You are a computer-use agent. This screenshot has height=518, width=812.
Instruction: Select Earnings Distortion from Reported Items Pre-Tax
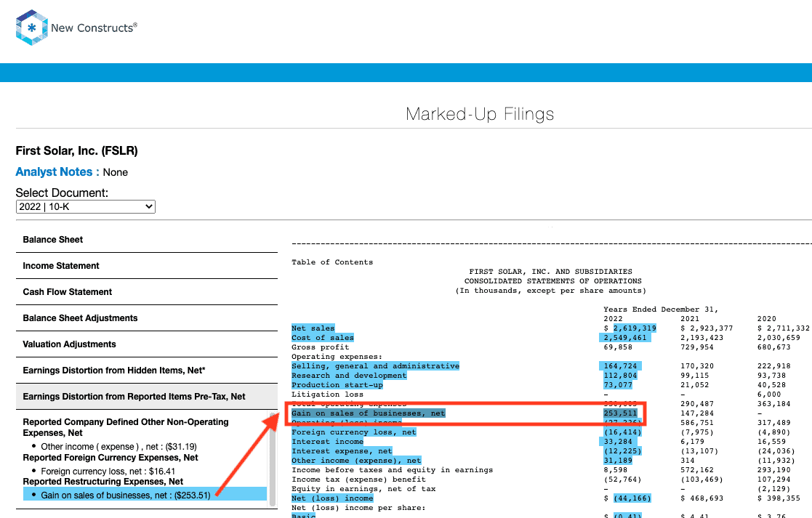click(147, 397)
